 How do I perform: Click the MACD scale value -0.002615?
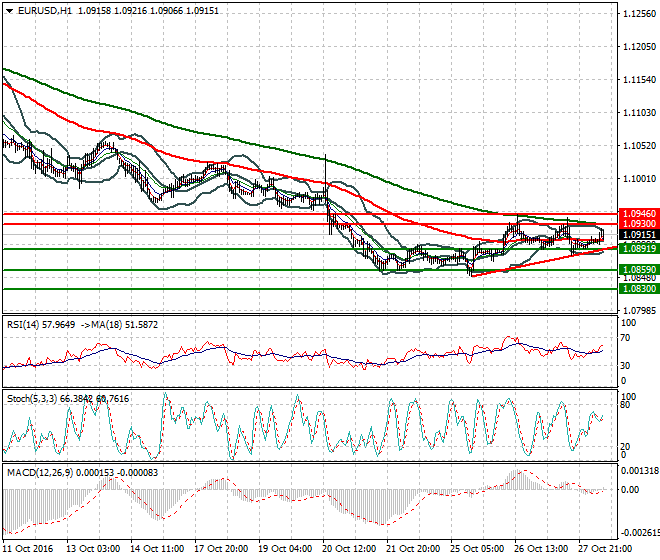[x=640, y=533]
